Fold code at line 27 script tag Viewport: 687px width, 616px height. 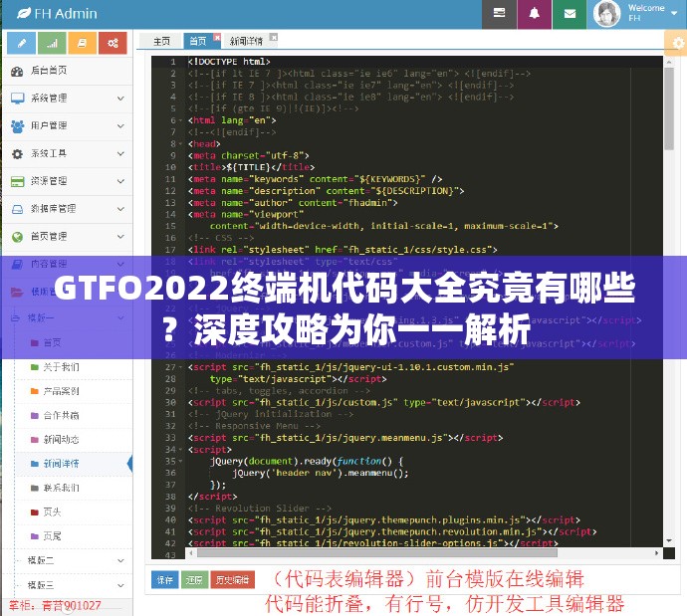(x=180, y=367)
